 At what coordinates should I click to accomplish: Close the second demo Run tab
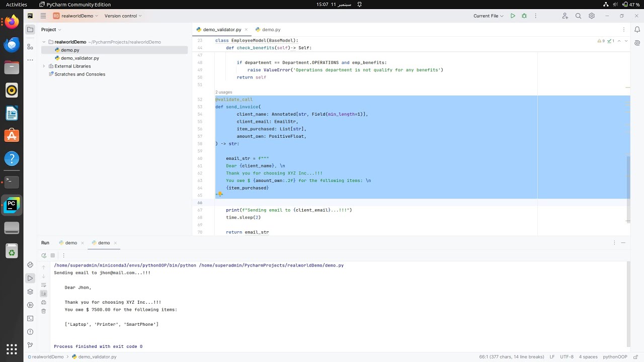point(115,243)
